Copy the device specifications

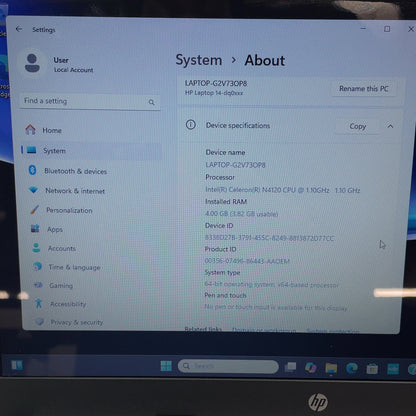point(357,126)
